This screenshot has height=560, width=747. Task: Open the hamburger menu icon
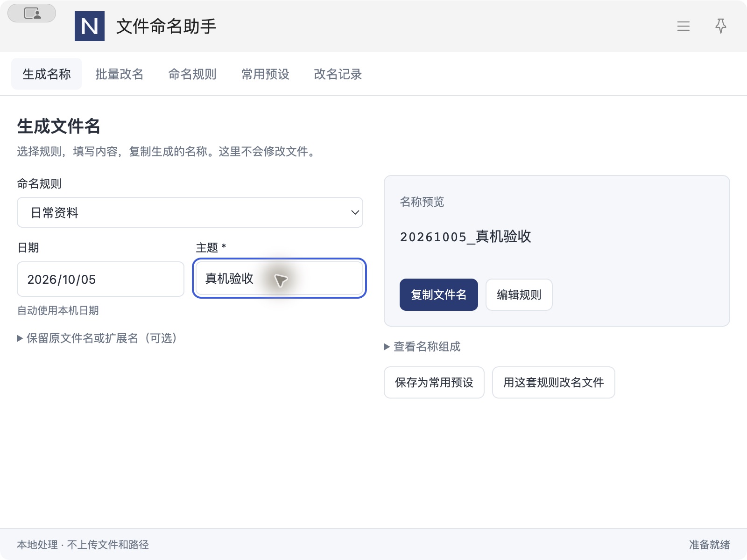coord(684,26)
